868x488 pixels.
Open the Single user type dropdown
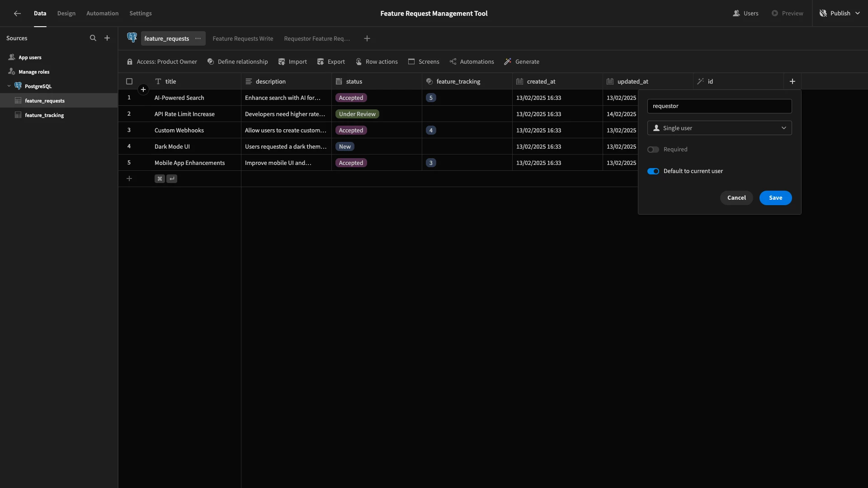click(719, 128)
